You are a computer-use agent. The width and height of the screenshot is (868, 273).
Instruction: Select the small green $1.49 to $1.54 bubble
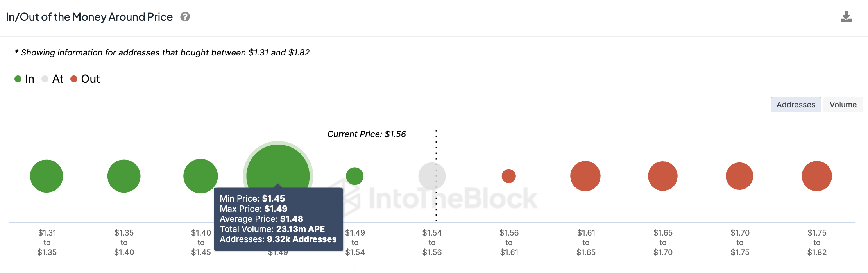[x=354, y=176]
